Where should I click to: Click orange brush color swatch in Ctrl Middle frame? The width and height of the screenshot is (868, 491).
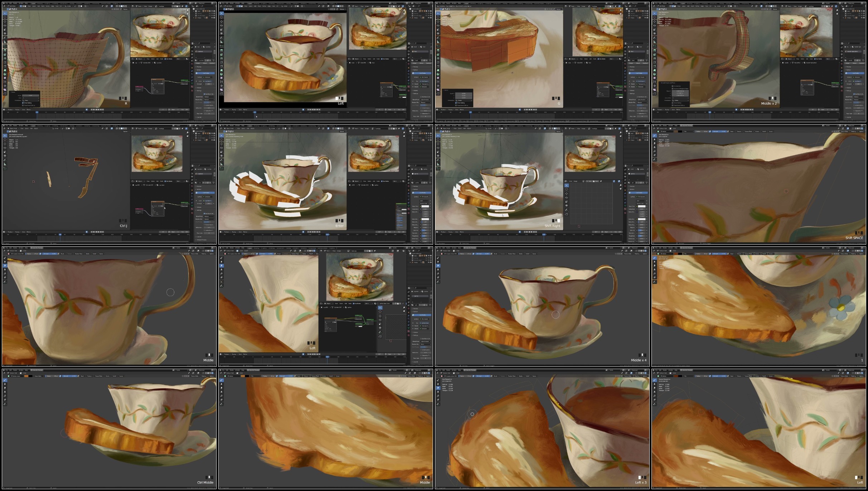coord(26,376)
